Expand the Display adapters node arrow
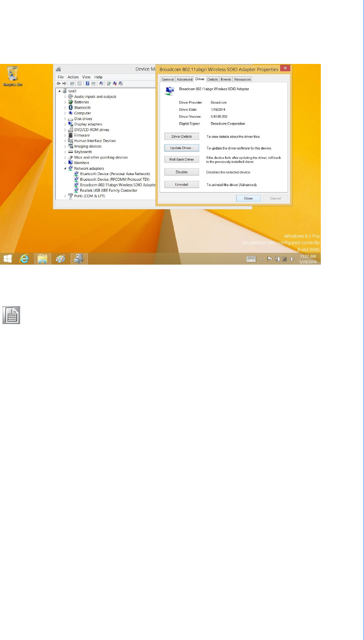Image resolution: width=364 pixels, height=640 pixels. click(x=65, y=124)
